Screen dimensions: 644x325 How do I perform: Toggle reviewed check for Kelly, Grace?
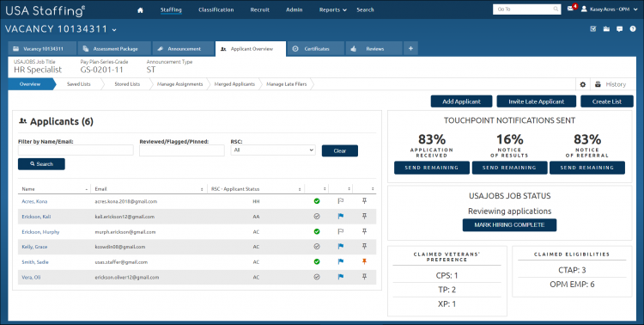[317, 247]
